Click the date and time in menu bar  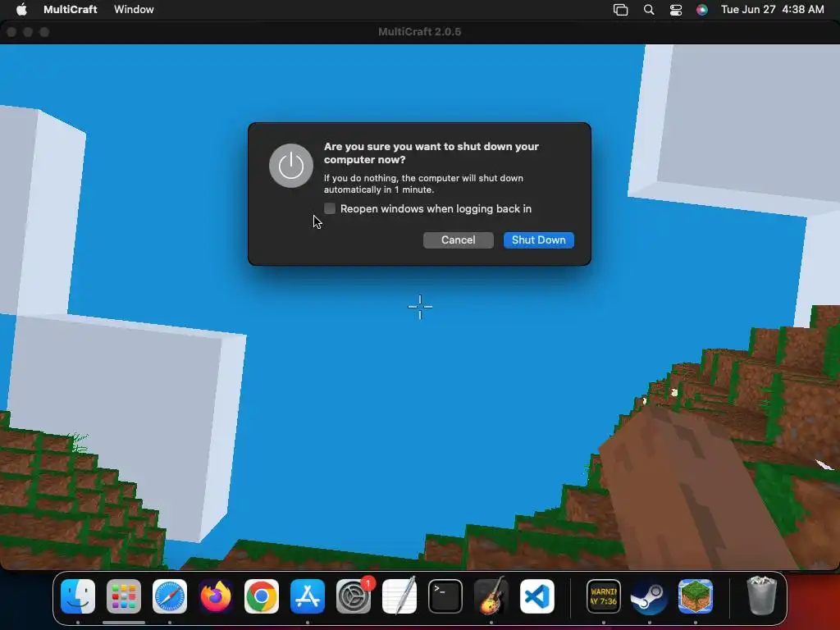772,9
